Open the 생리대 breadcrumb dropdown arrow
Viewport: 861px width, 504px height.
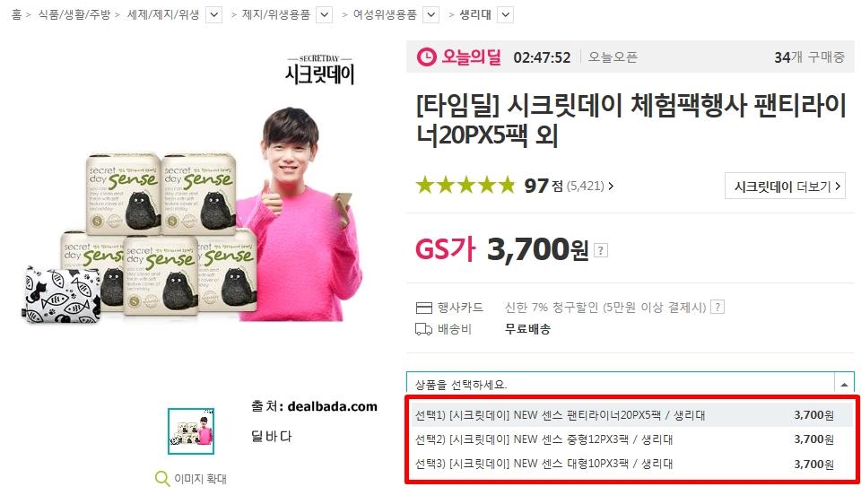click(x=505, y=15)
